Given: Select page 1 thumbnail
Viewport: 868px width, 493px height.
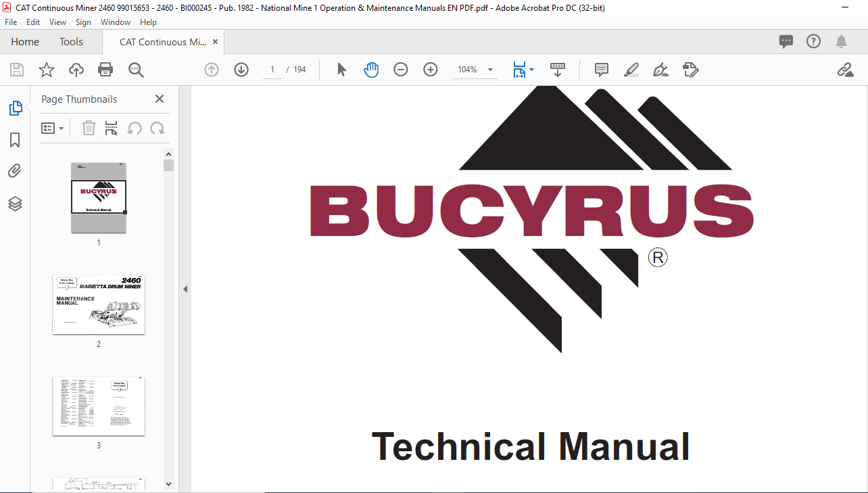Looking at the screenshot, I should (x=99, y=197).
